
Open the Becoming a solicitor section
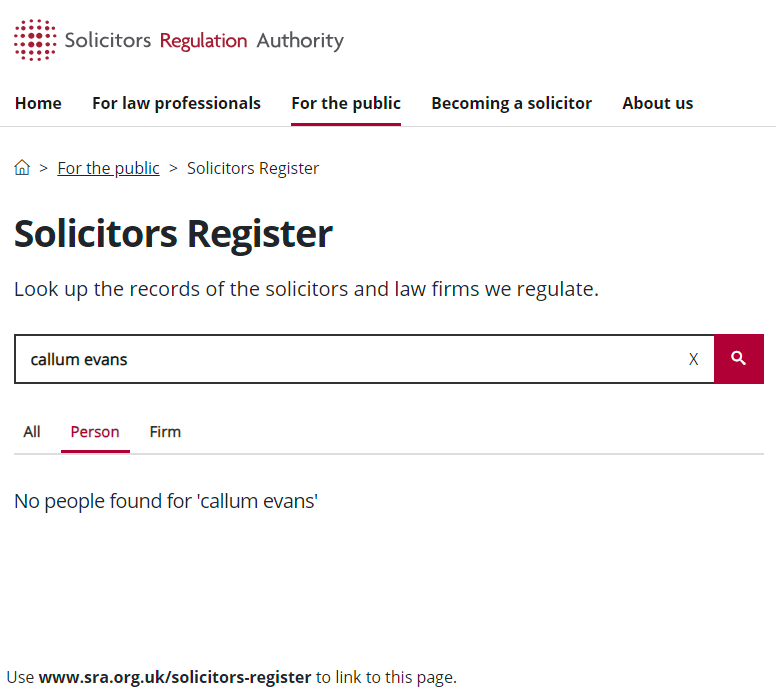511,103
